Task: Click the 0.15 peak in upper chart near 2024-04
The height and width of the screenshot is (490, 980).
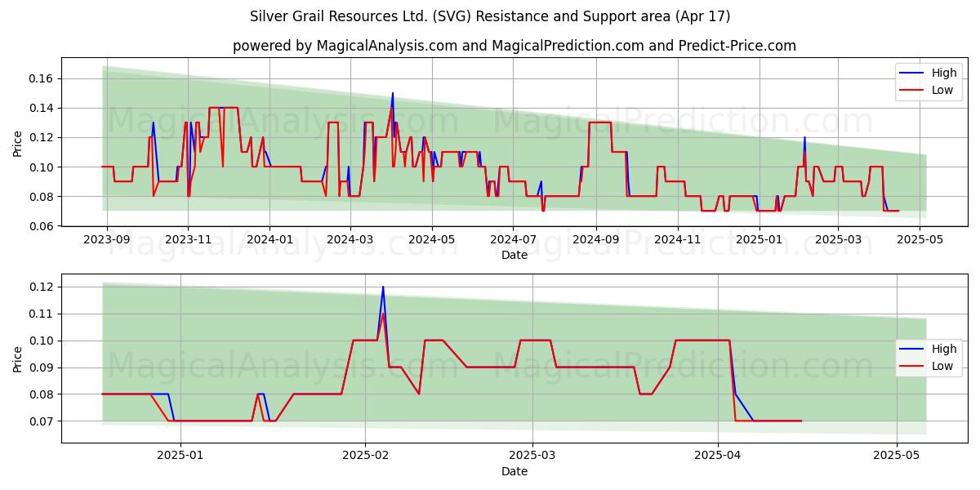Action: [x=393, y=94]
